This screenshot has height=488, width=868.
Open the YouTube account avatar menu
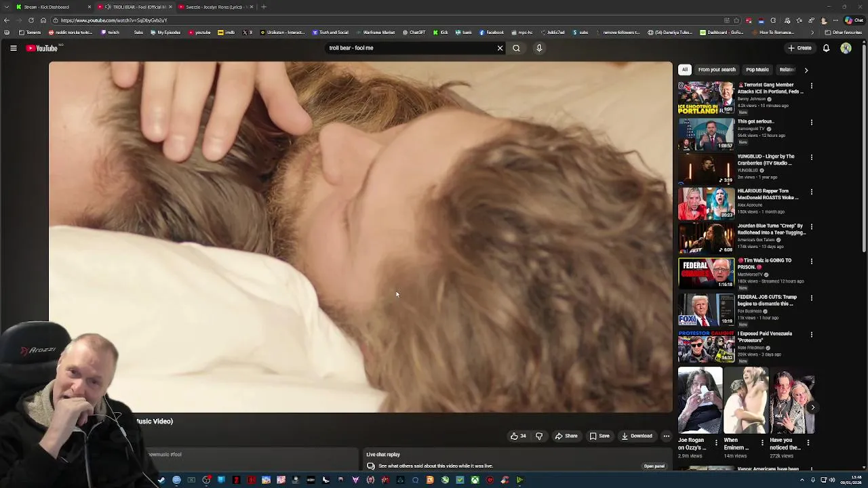(x=846, y=48)
